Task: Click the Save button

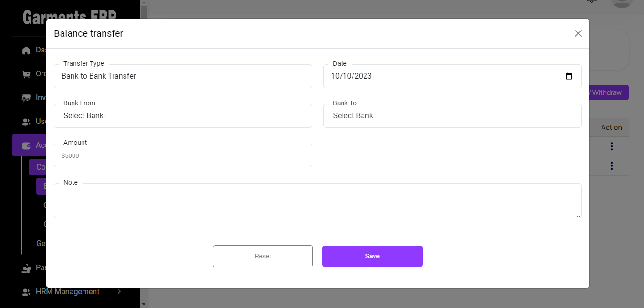Action: point(372,256)
